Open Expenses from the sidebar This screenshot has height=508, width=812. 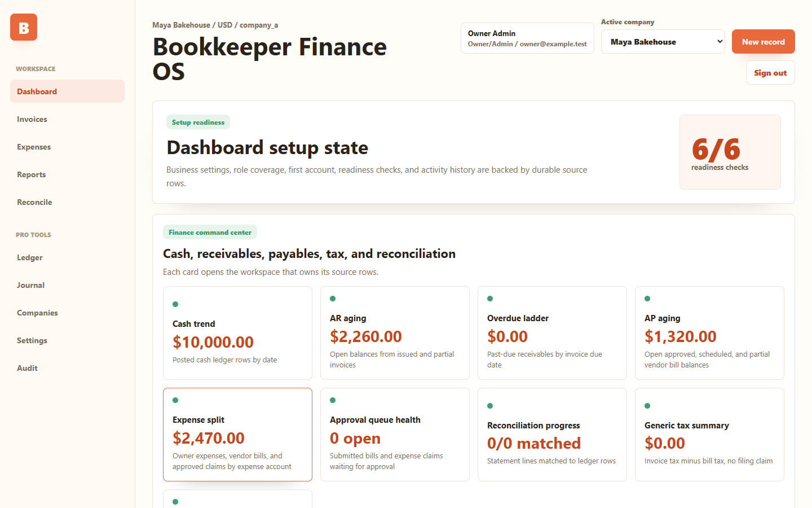(x=67, y=147)
